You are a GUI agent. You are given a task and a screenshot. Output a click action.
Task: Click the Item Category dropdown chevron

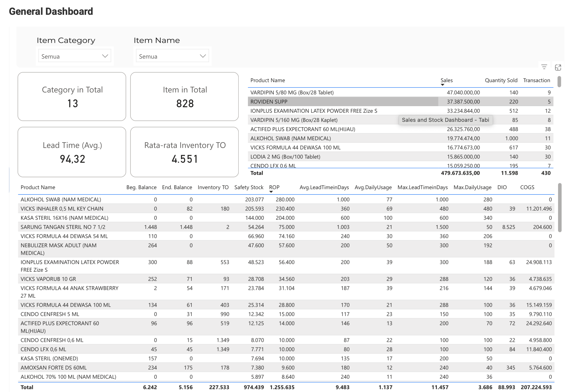click(x=105, y=56)
